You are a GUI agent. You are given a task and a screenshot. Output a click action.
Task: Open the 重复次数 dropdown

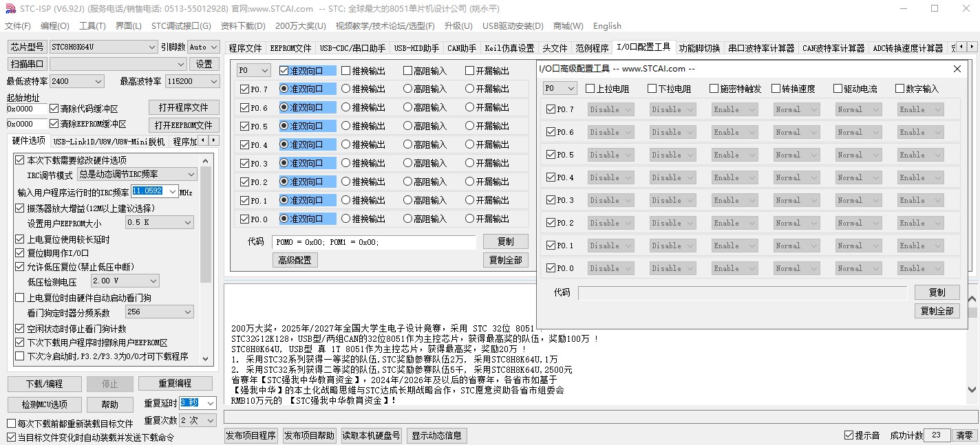pos(198,420)
